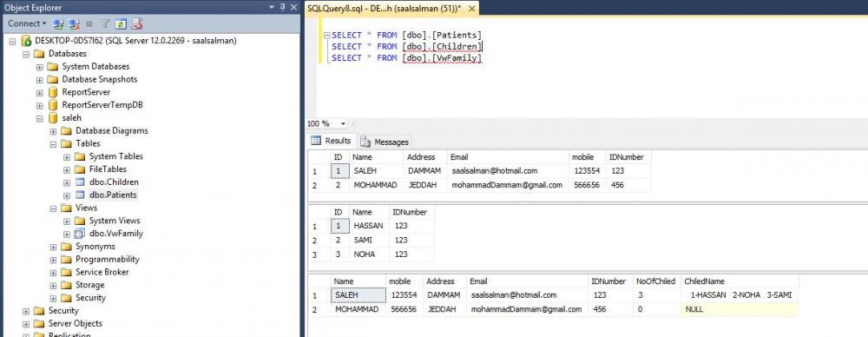Click the Connect Object Explorer icon

(58, 23)
